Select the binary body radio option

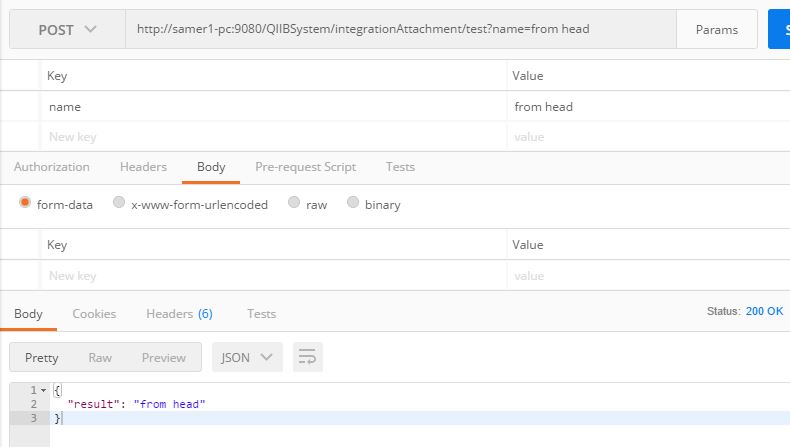click(x=353, y=202)
